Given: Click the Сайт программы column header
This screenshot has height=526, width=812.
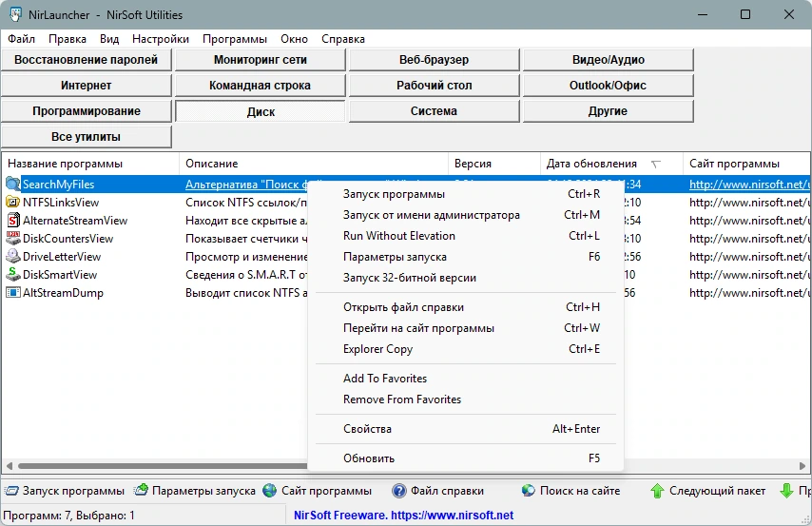Looking at the screenshot, I should pyautogui.click(x=746, y=164).
